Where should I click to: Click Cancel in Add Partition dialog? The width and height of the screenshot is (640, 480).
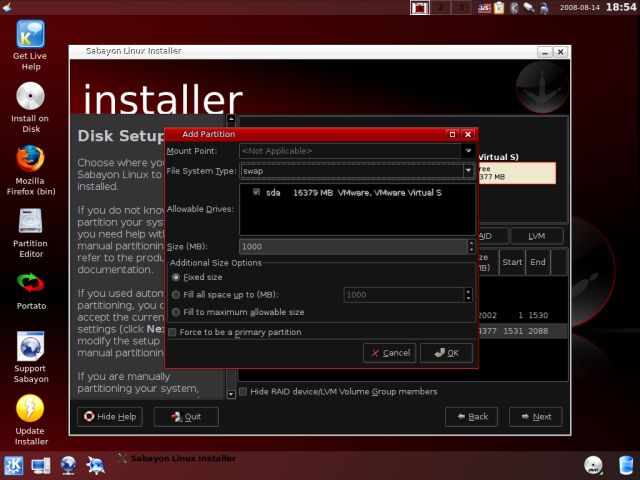[389, 353]
